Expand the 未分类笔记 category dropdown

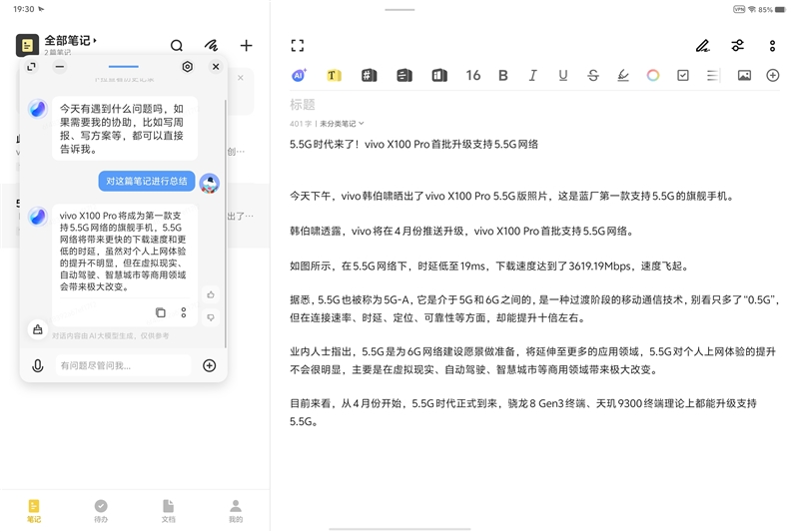tap(342, 124)
